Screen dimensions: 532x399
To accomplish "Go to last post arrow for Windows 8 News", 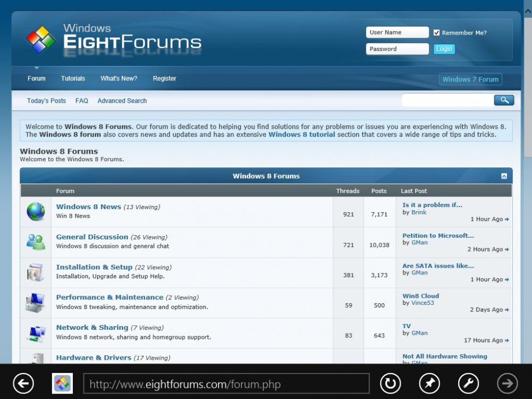I will (507, 219).
